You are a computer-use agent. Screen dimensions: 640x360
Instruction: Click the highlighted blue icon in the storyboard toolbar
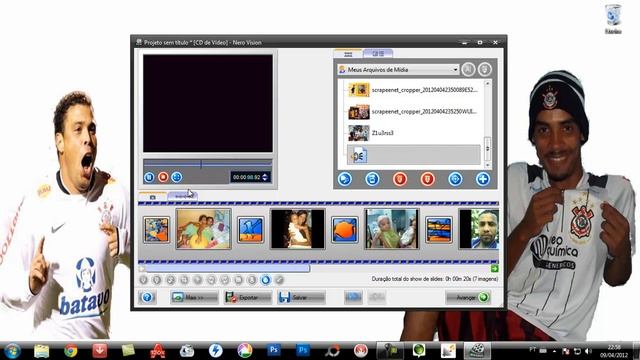(266, 280)
